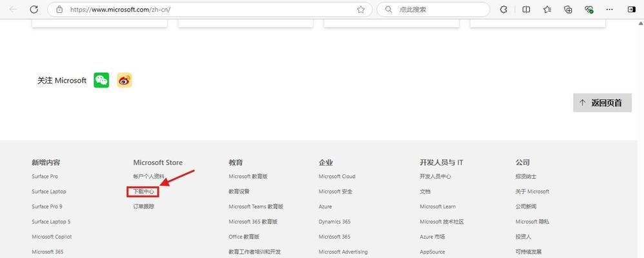Image resolution: width=644 pixels, height=258 pixels.
Task: Open the 关于 Microsoft link
Action: point(532,192)
